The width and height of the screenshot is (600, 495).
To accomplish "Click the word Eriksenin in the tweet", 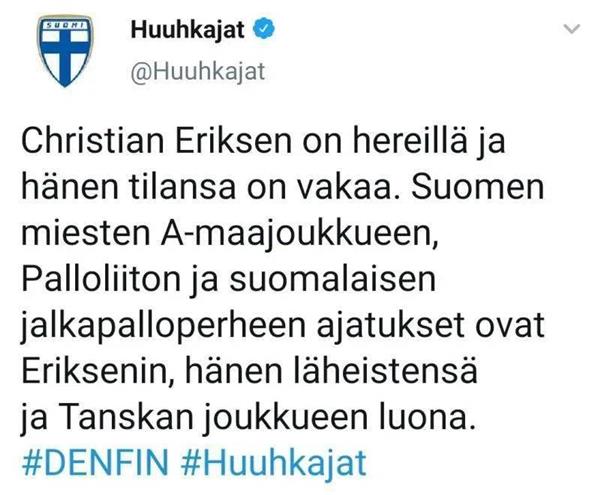I will 95,372.
